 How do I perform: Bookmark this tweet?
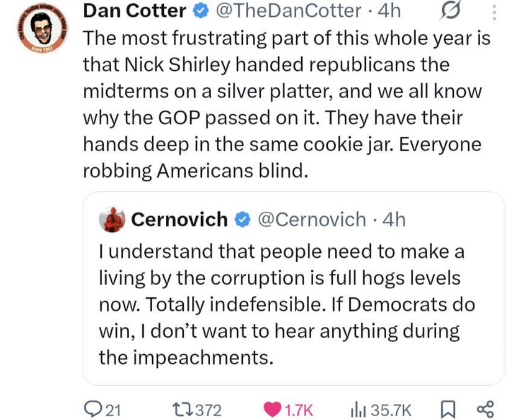[x=446, y=409]
